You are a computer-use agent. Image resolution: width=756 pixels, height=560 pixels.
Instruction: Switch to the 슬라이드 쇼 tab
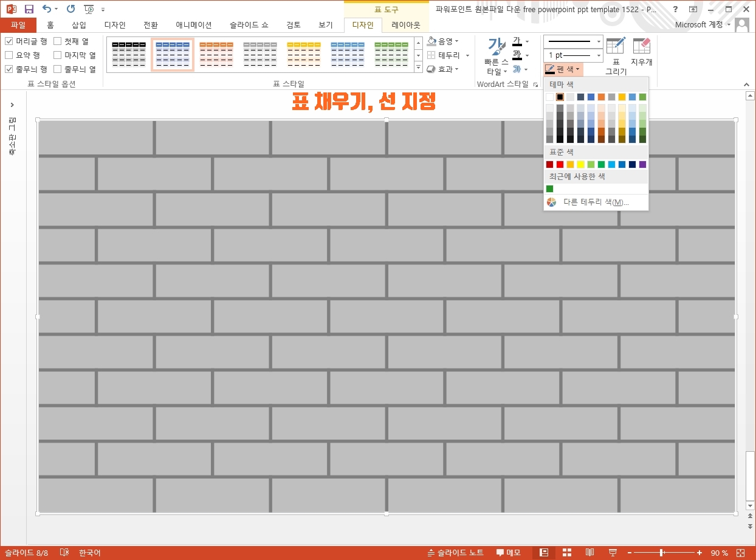click(x=249, y=25)
